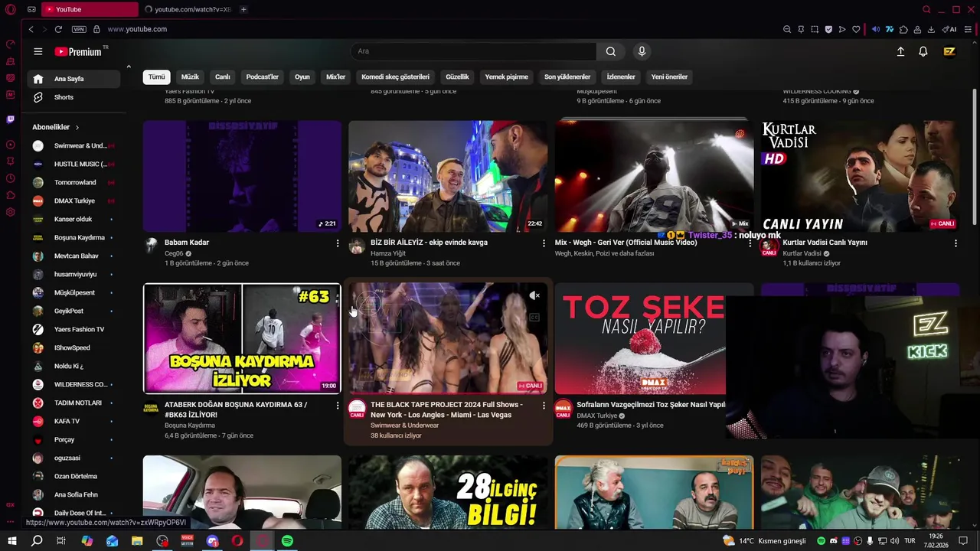Switch to the youtube.com/watch browser tab
Image resolution: width=980 pixels, height=551 pixels.
point(188,9)
